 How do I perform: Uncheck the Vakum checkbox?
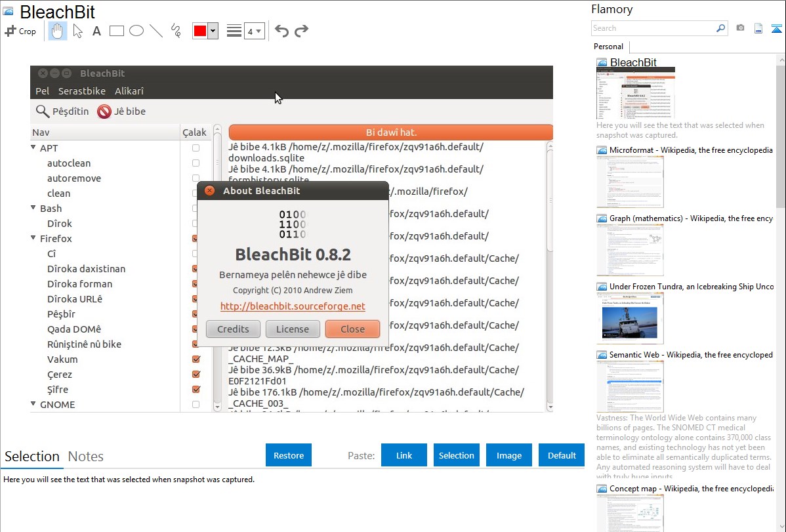196,359
